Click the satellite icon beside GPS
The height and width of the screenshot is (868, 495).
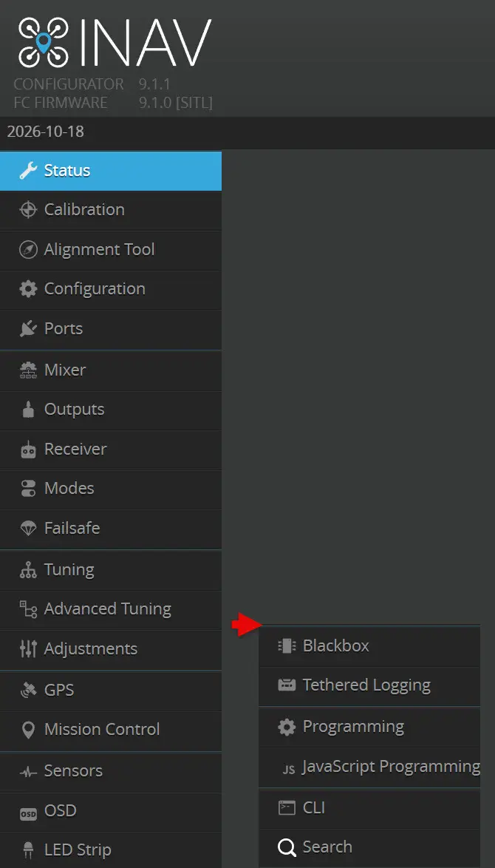coord(27,690)
